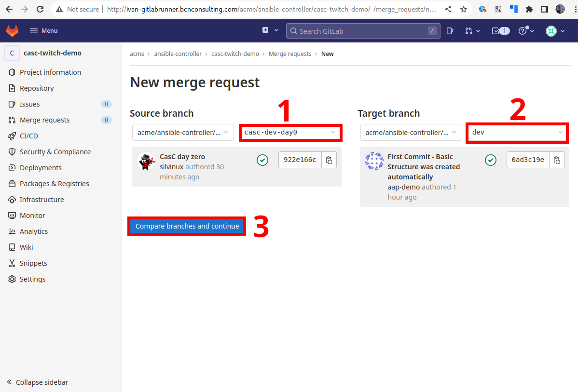The image size is (578, 392).
Task: Focus the Search GitLab field
Action: point(363,31)
